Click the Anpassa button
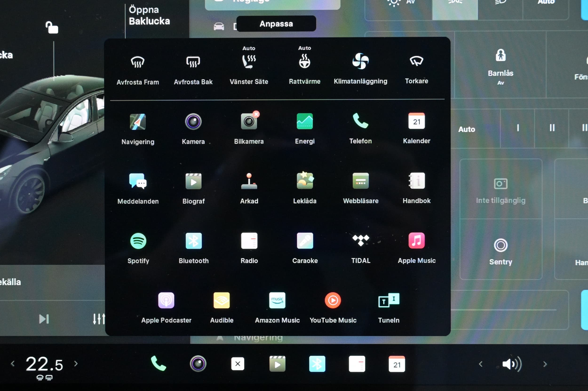588x391 pixels. tap(276, 24)
